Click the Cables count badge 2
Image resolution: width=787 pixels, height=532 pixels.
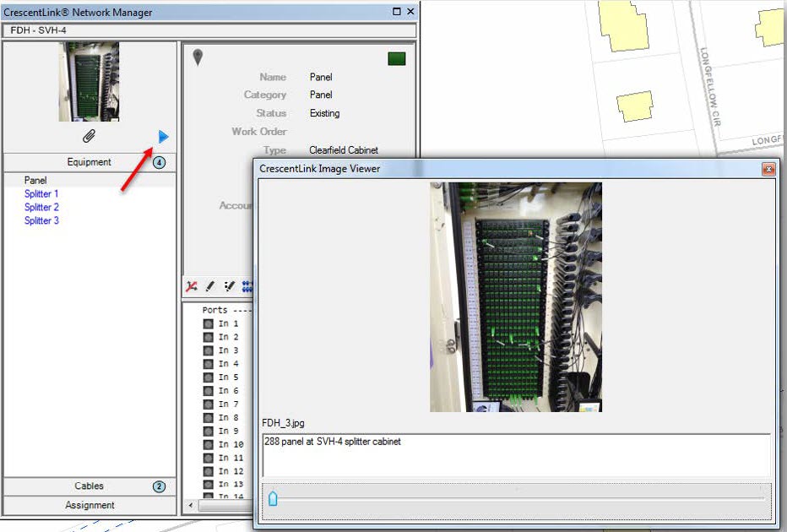(x=159, y=486)
